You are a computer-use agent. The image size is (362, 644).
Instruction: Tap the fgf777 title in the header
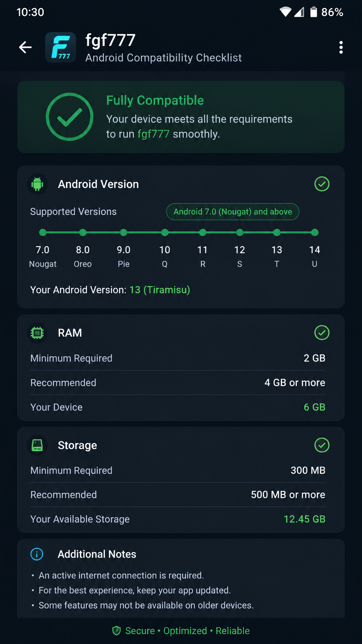[x=110, y=40]
